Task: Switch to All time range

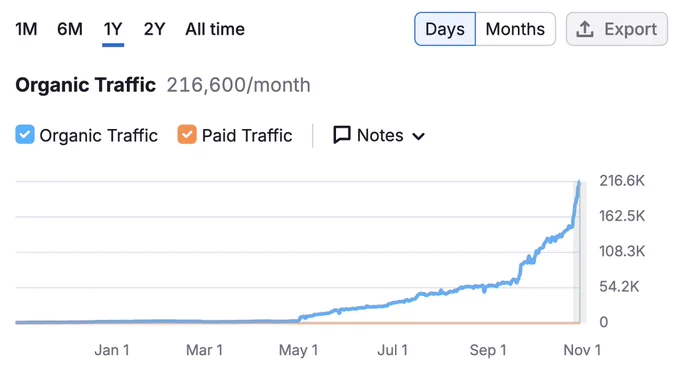Action: pos(215,29)
